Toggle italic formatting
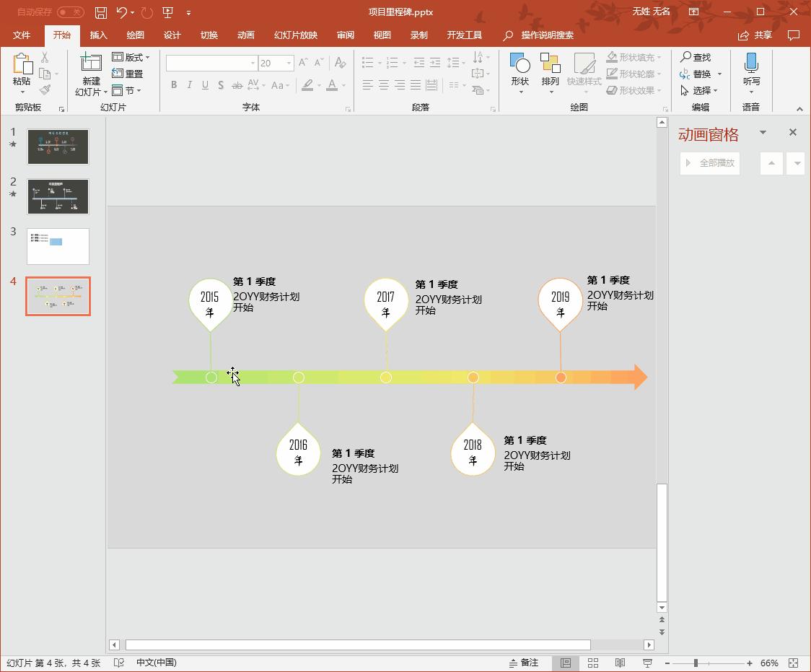Image resolution: width=811 pixels, height=672 pixels. pos(189,85)
